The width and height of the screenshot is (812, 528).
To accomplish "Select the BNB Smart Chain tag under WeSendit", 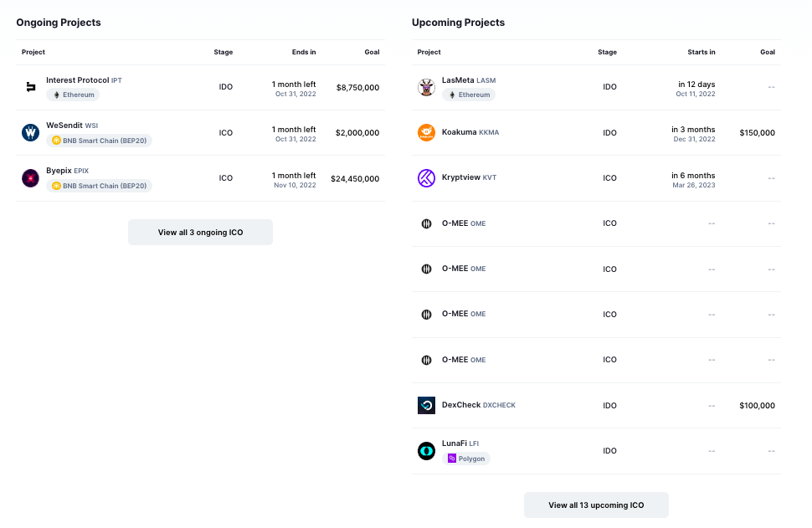I will [x=99, y=141].
